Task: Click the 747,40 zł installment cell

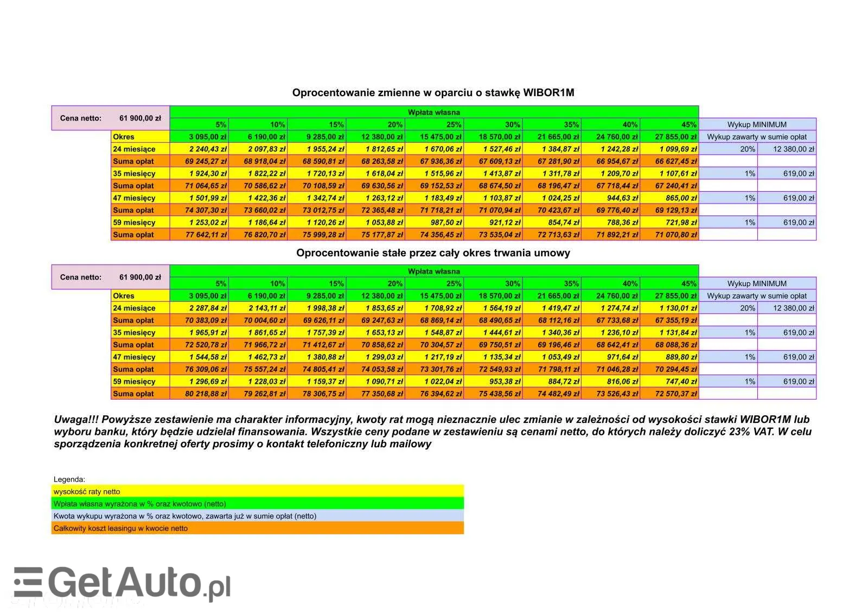Action: pyautogui.click(x=670, y=382)
